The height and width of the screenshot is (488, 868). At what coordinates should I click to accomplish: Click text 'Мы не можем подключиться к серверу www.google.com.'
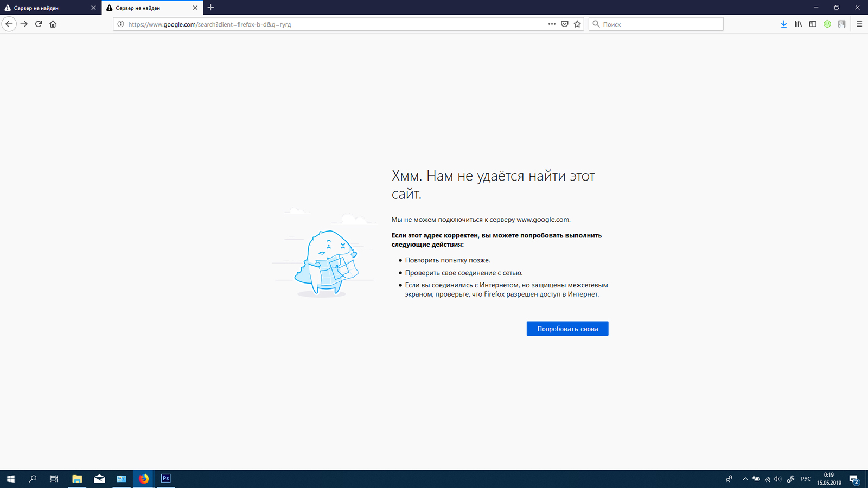(481, 220)
